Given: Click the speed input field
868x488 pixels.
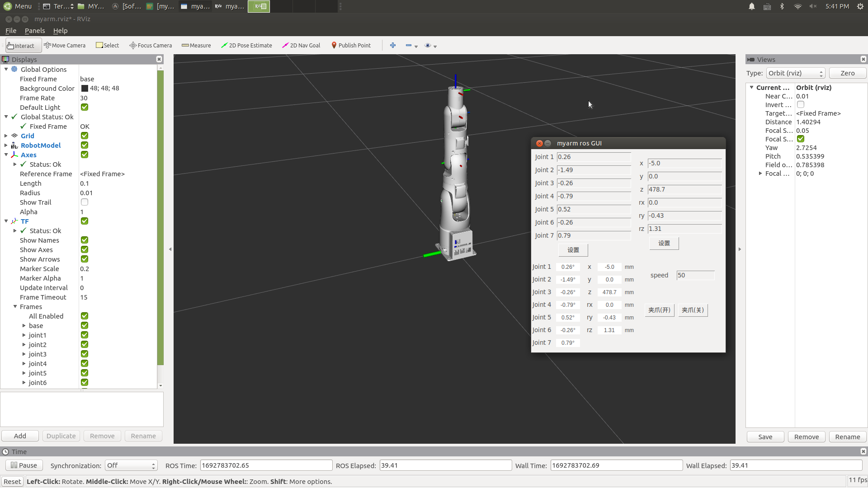Looking at the screenshot, I should pos(695,275).
